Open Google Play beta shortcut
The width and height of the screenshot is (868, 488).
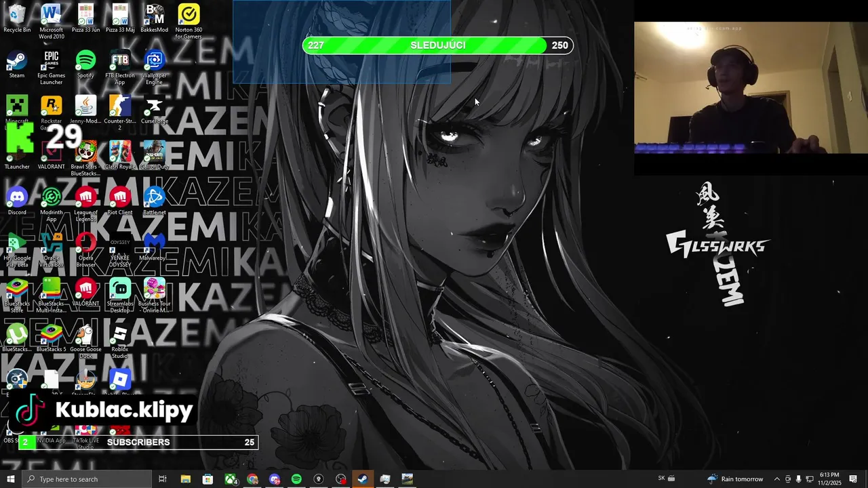pos(17,249)
